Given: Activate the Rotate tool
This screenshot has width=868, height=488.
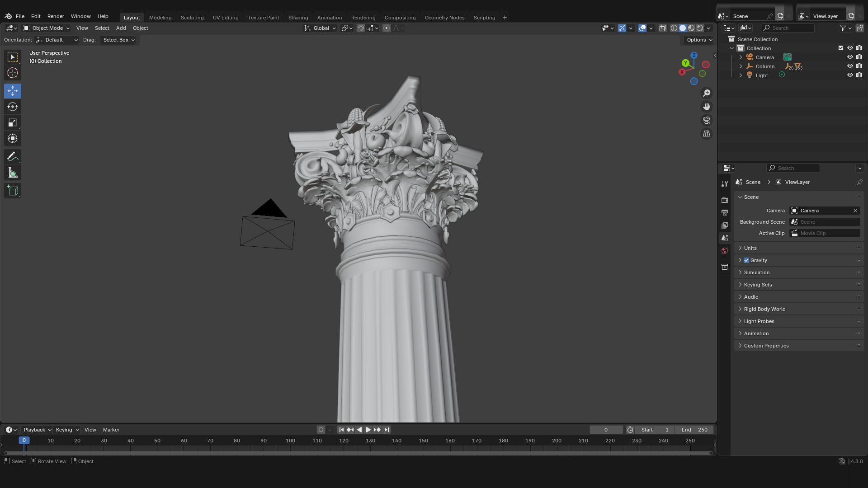Looking at the screenshot, I should (x=13, y=107).
